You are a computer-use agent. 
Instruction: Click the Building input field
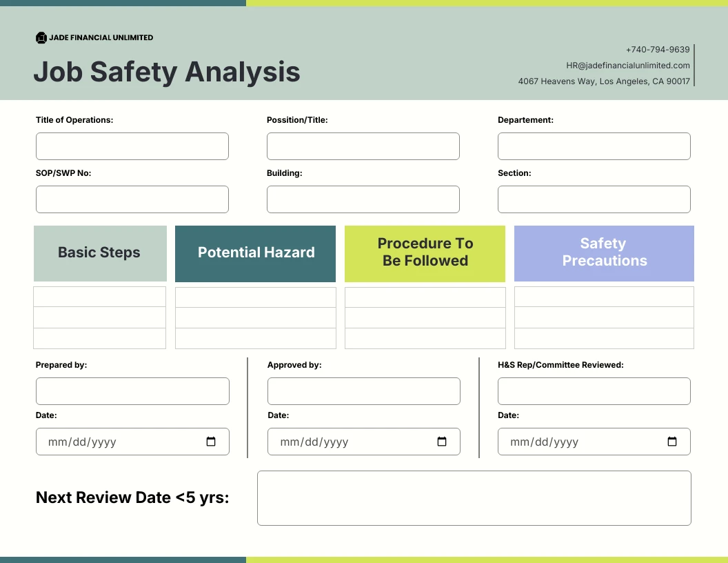coord(363,199)
